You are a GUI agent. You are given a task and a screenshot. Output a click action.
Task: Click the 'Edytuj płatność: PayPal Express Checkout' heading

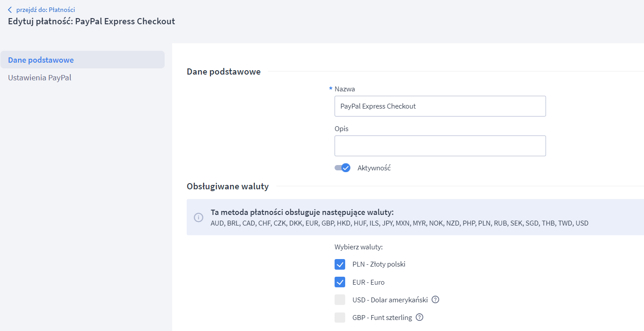tap(91, 21)
